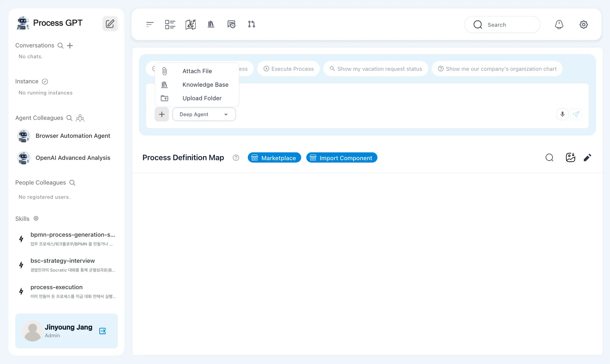Screen dimensions: 610x364
Task: Open the Deep Agent dropdown
Action: (204, 114)
